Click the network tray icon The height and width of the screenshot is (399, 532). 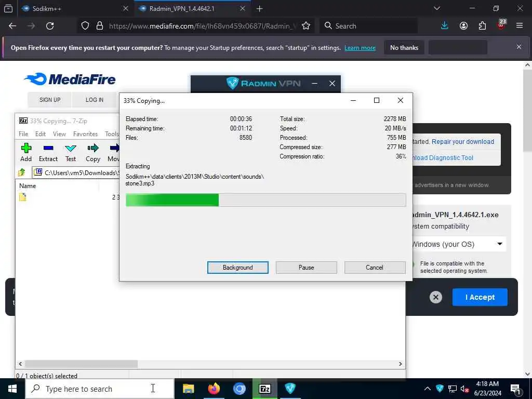(x=453, y=389)
